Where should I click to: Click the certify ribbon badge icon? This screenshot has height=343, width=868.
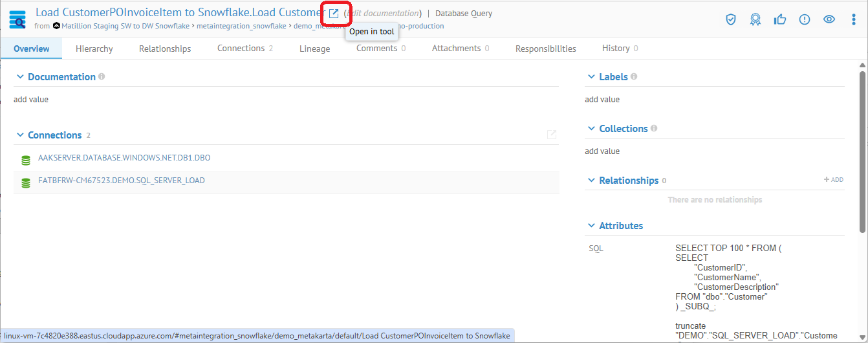pyautogui.click(x=755, y=19)
